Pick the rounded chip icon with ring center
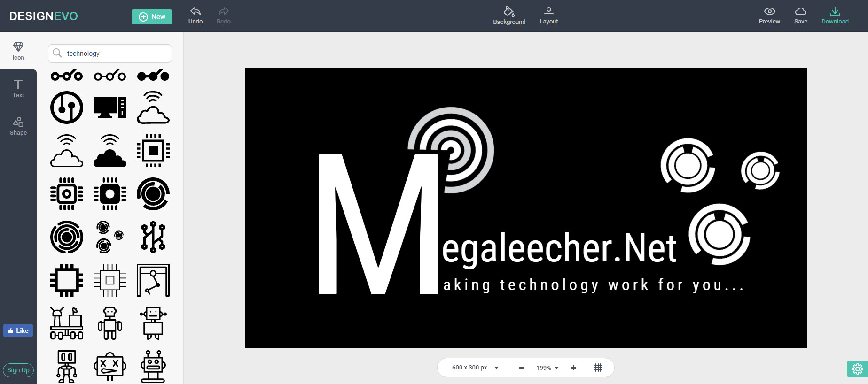 tap(67, 194)
